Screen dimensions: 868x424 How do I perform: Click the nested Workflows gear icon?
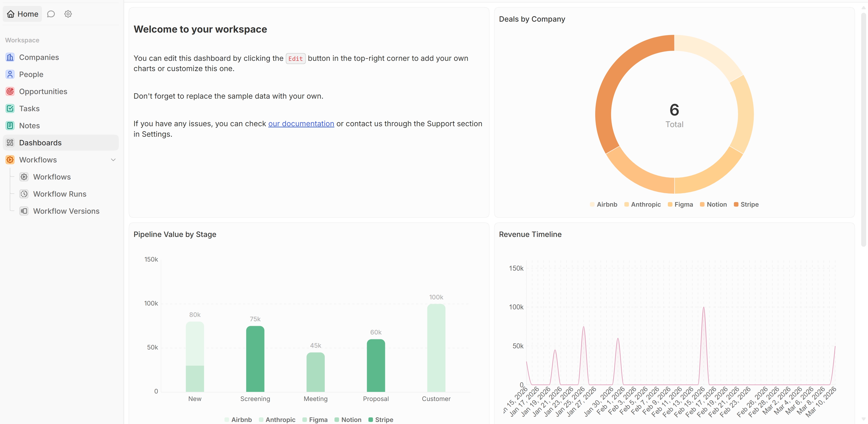coord(24,177)
